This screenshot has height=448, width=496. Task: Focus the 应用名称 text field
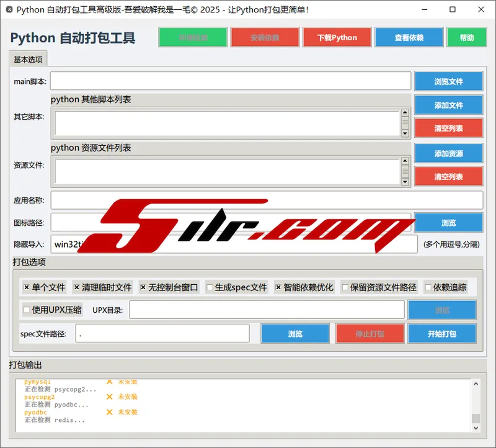pos(267,200)
